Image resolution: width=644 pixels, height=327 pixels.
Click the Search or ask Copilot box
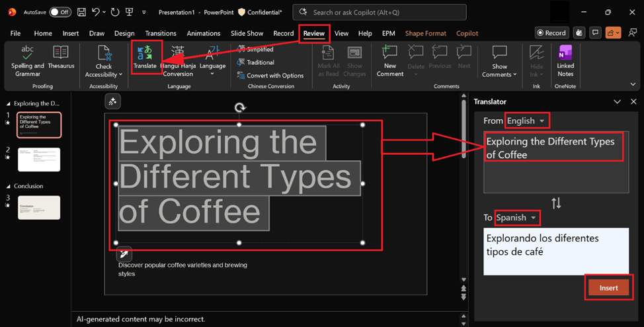pos(380,13)
